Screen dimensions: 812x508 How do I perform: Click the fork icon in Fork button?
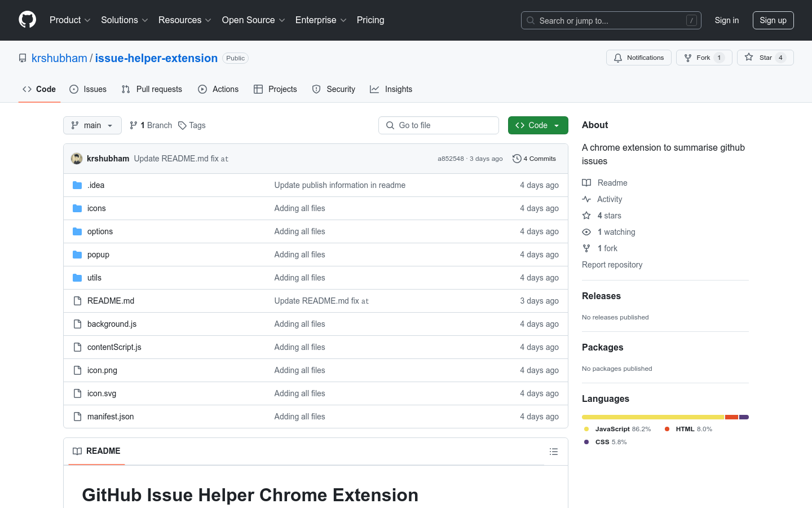(688, 58)
